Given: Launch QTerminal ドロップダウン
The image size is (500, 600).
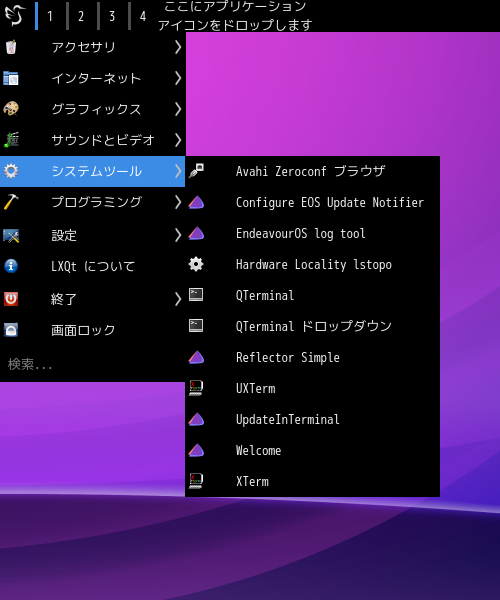Looking at the screenshot, I should pyautogui.click(x=313, y=326).
